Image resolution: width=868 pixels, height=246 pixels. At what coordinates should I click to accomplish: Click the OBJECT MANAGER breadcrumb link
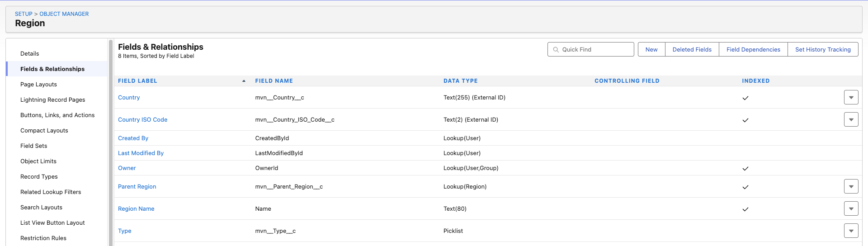click(64, 14)
